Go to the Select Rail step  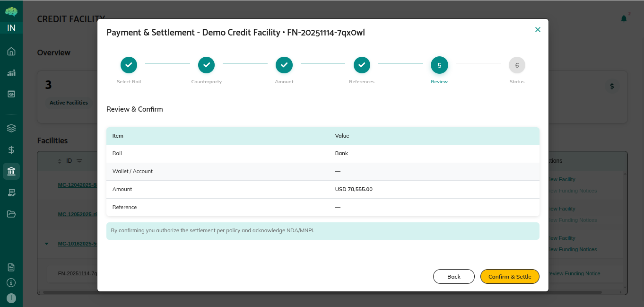[x=129, y=65]
